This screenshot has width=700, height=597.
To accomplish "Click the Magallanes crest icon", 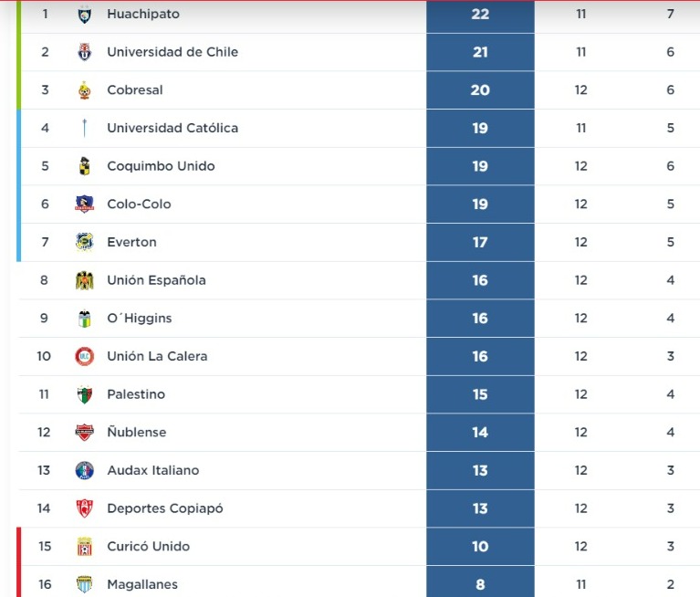I will click(84, 584).
